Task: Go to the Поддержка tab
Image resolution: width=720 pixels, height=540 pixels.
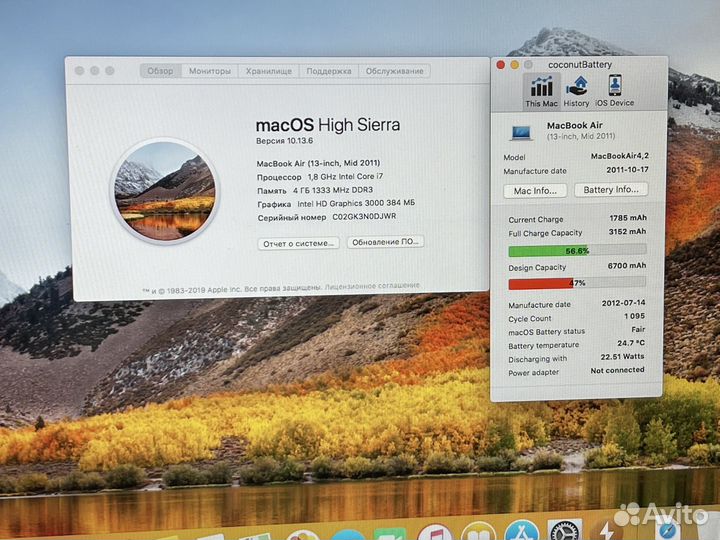Action: click(x=329, y=71)
